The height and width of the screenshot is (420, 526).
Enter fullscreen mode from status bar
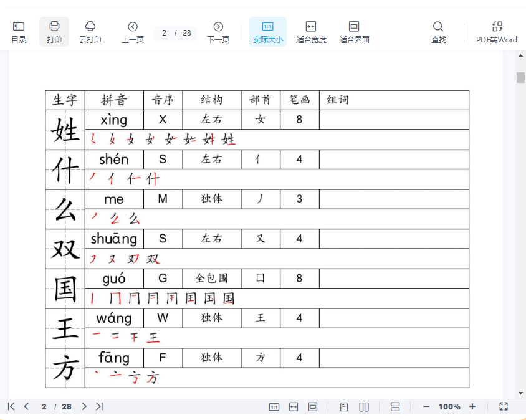tap(504, 406)
